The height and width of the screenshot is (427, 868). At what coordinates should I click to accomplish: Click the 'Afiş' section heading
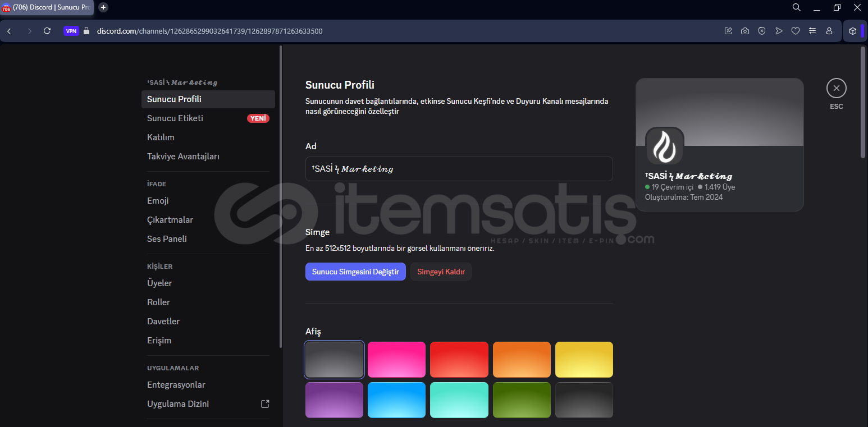313,332
